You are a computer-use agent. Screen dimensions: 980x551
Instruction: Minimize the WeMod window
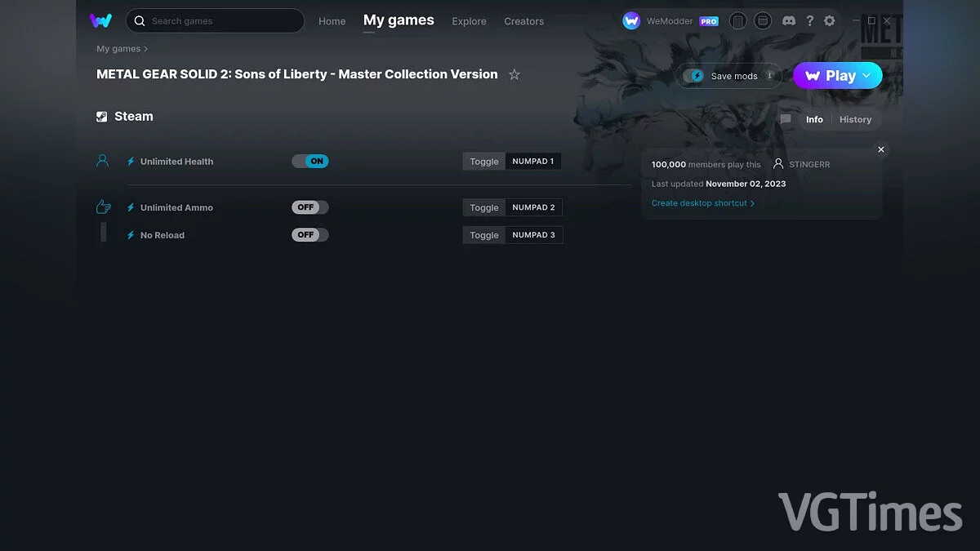[x=856, y=20]
